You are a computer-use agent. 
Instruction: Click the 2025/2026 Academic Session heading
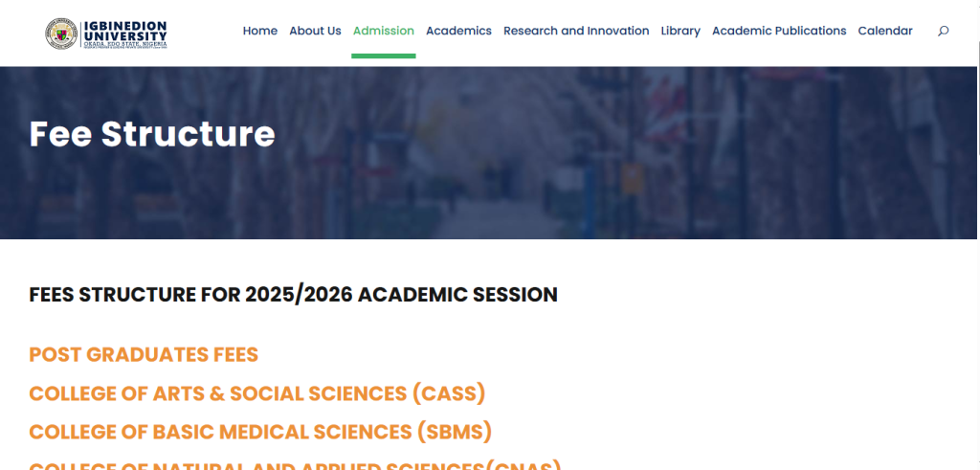293,295
